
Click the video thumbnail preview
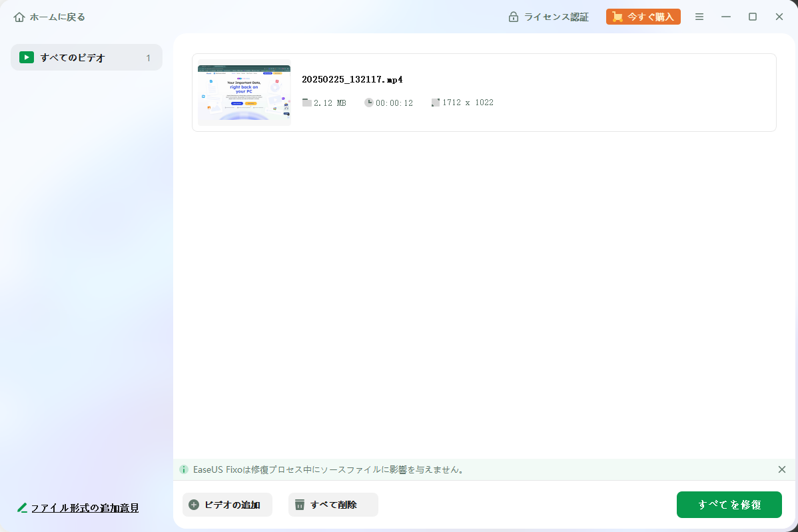click(x=244, y=93)
